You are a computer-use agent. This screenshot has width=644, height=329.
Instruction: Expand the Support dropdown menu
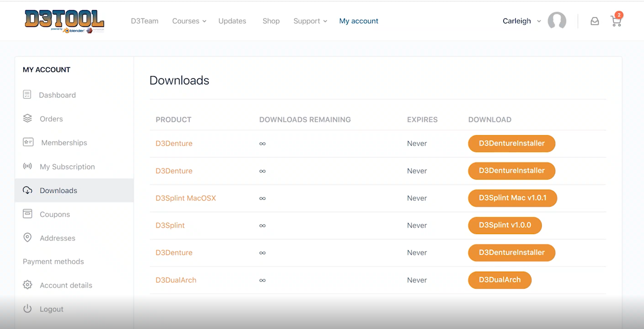(310, 21)
